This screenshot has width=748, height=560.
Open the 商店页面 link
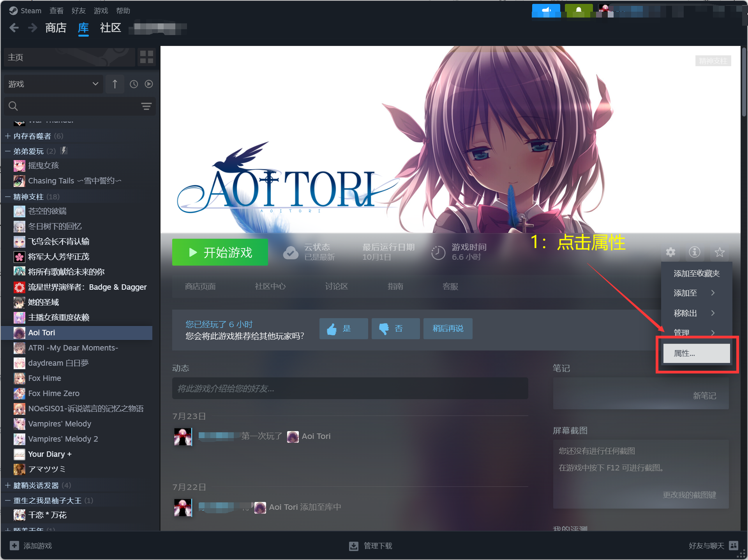pos(200,287)
